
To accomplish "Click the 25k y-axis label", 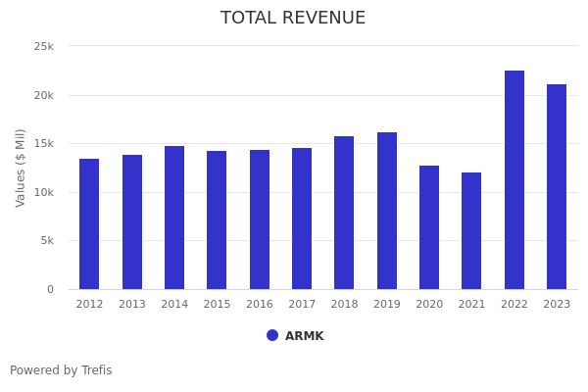I will tap(43, 46).
